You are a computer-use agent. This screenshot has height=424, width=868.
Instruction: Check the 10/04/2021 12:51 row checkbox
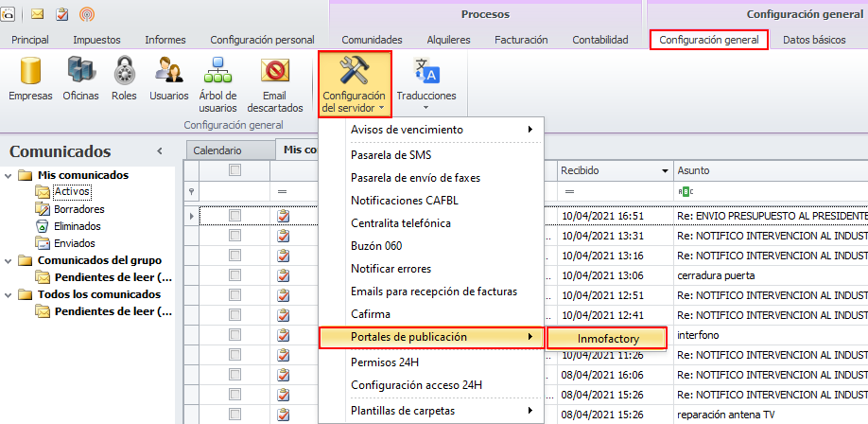pyautogui.click(x=235, y=295)
